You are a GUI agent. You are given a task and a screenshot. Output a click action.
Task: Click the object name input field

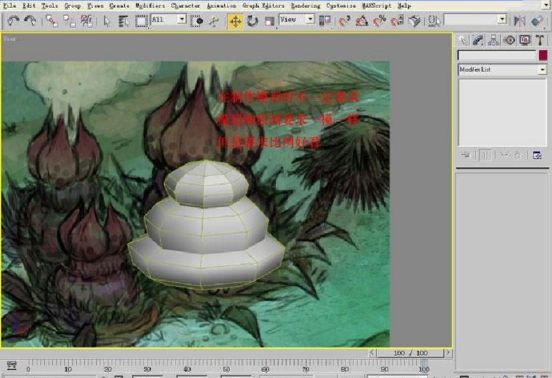497,55
